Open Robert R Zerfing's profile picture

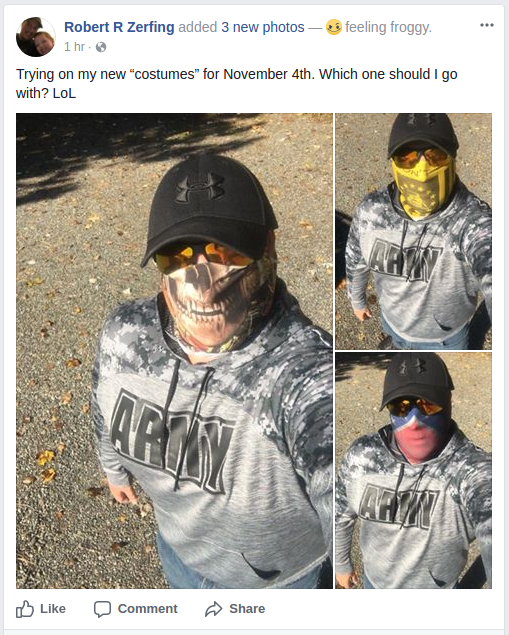click(36, 37)
